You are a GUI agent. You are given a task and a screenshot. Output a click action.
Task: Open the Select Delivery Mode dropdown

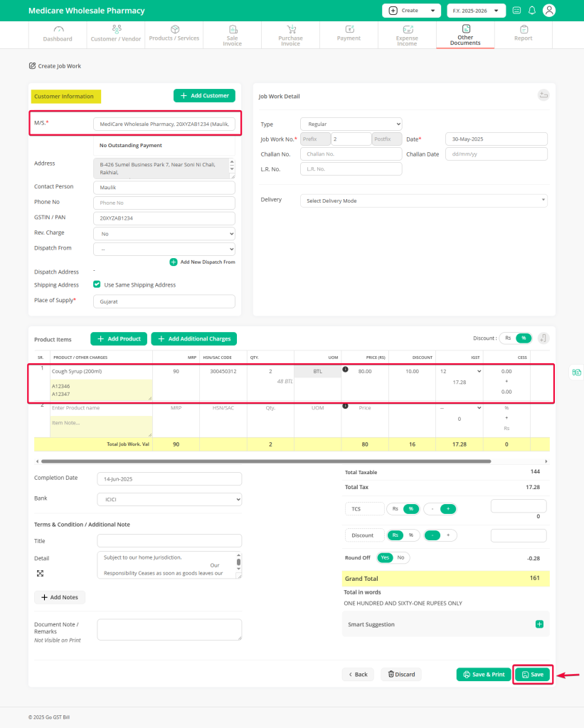pos(423,200)
